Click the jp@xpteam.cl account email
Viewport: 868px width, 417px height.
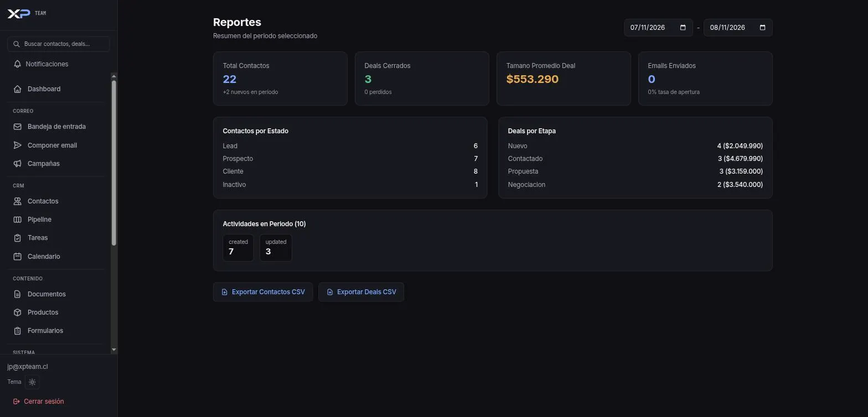pos(28,367)
